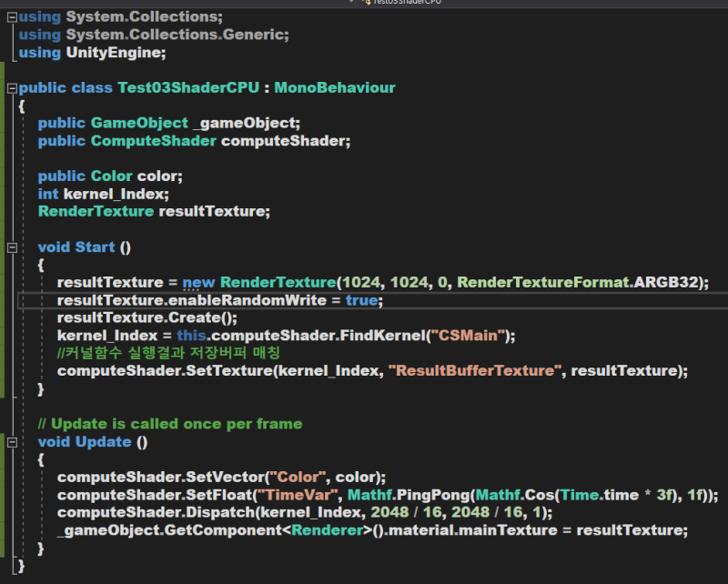Click the "TimeVar" string literal
Screen dimensions: 728x584
(298, 495)
